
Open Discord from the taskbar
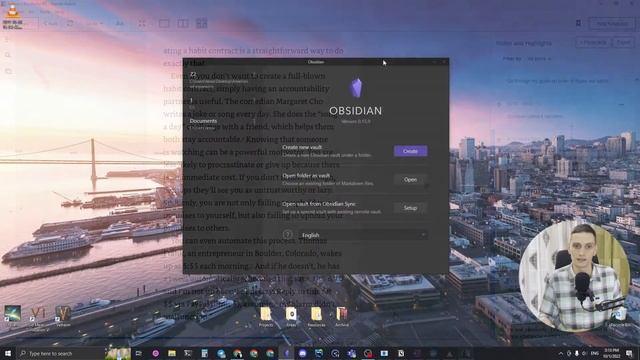[302, 353]
